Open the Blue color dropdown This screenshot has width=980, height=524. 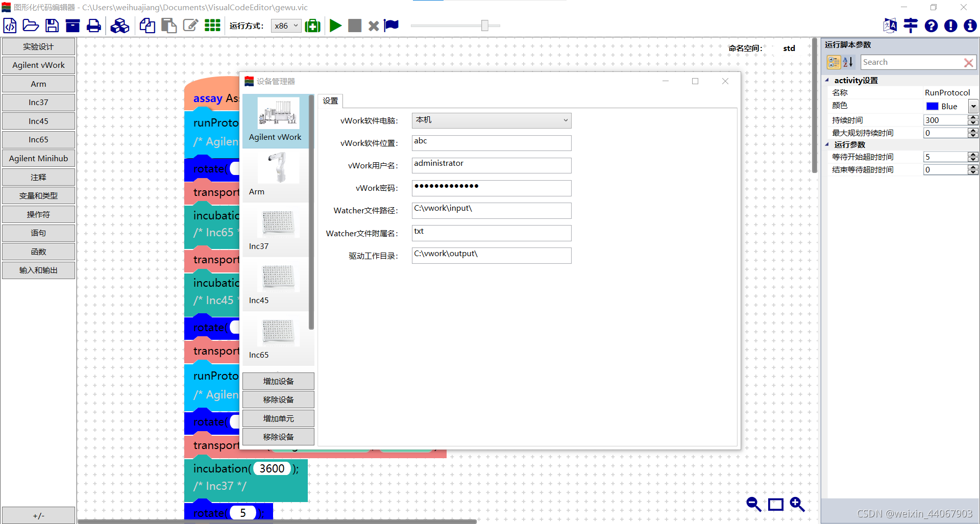pyautogui.click(x=973, y=106)
